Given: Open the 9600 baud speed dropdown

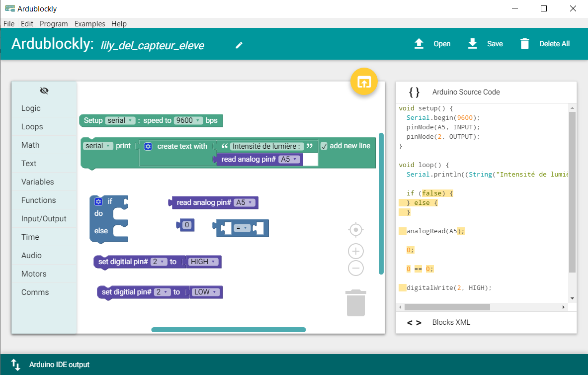Looking at the screenshot, I should coord(188,120).
